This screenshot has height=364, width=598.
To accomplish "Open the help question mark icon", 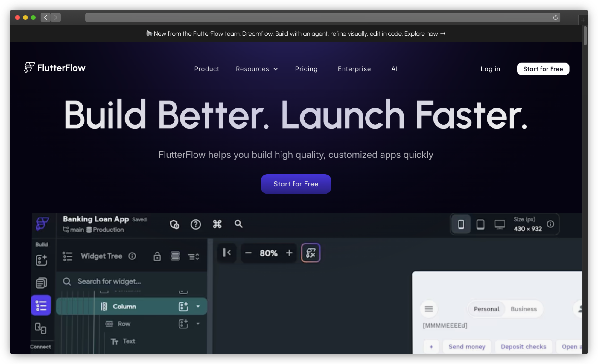I will point(196,224).
